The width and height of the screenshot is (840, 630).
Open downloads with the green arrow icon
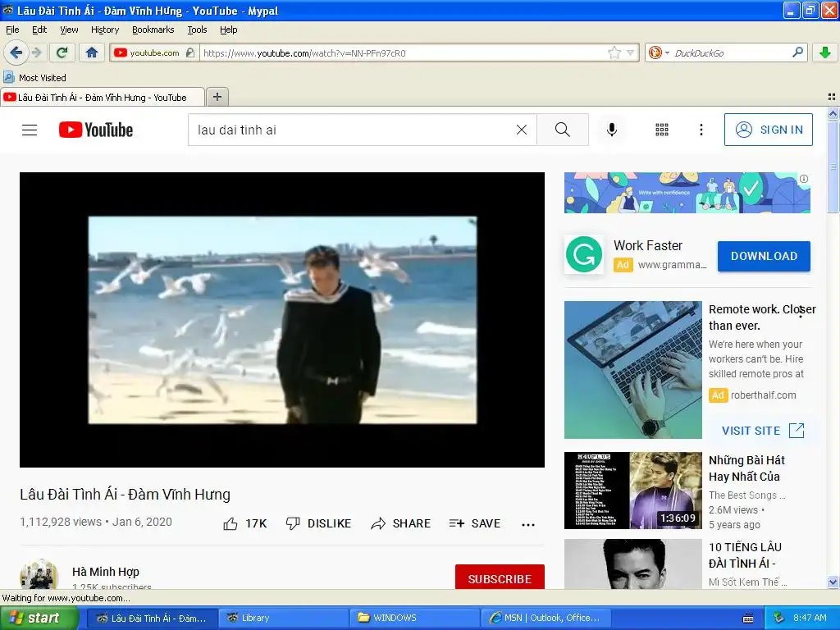click(825, 52)
